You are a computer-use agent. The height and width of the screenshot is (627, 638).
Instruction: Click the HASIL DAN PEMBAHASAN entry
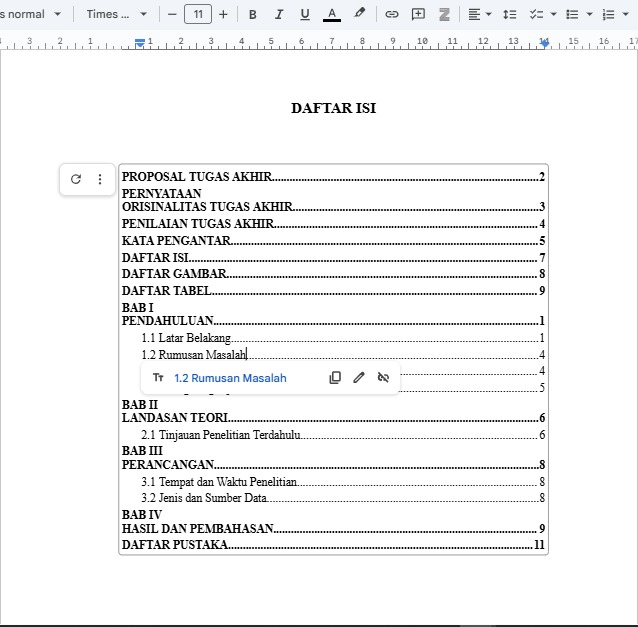333,529
